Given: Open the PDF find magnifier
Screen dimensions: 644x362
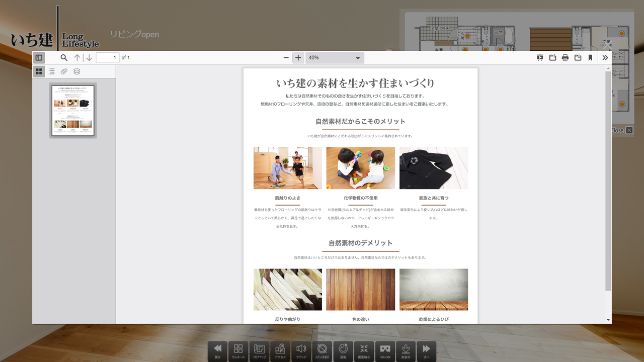Looking at the screenshot, I should click(x=64, y=58).
